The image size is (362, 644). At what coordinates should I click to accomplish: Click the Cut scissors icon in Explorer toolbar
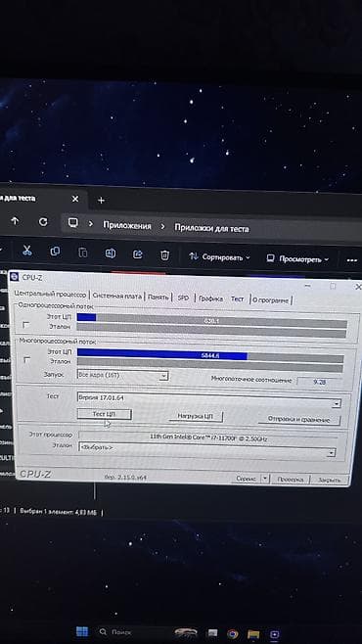click(27, 251)
